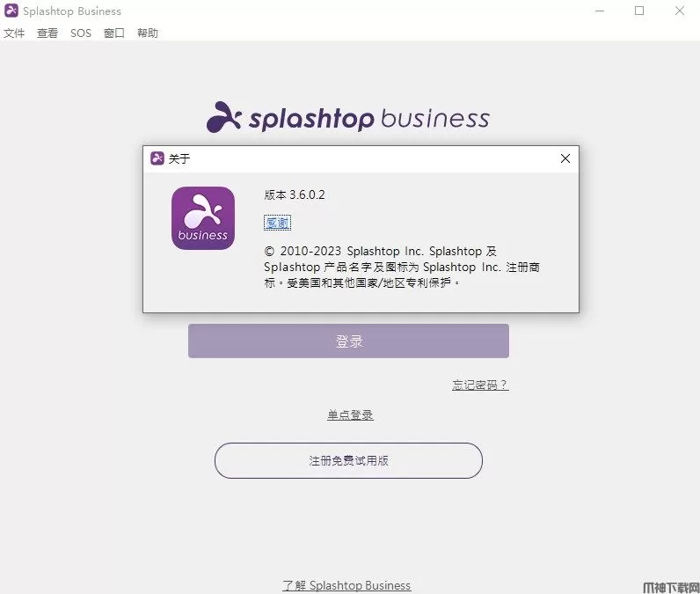This screenshot has height=594, width=700.
Task: Click 注册免费试用版 button
Action: (x=348, y=460)
